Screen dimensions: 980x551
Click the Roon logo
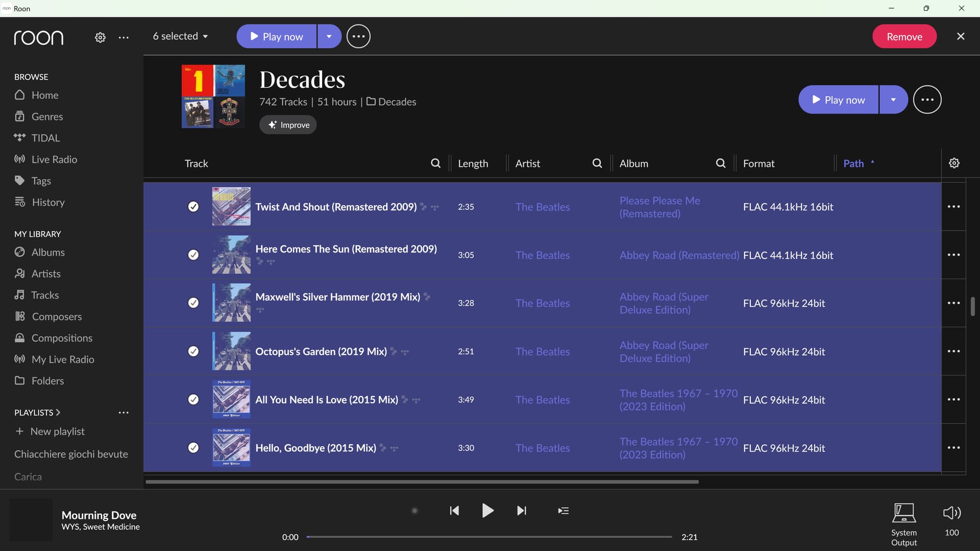(39, 37)
